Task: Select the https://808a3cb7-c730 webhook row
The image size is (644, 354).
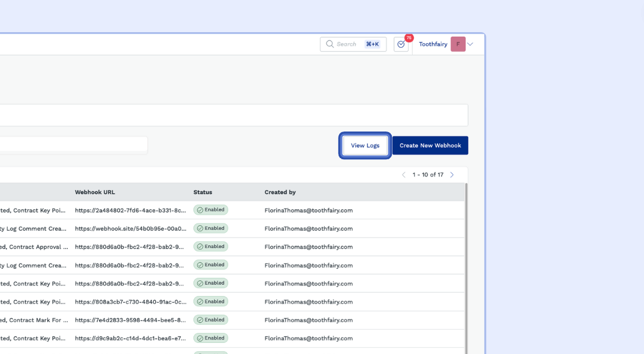Action: pos(130,302)
